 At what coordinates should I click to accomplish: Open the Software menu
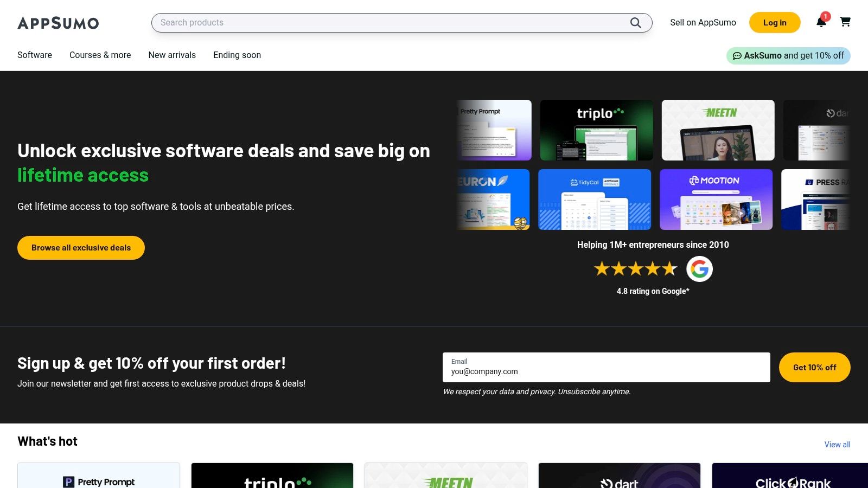point(35,55)
